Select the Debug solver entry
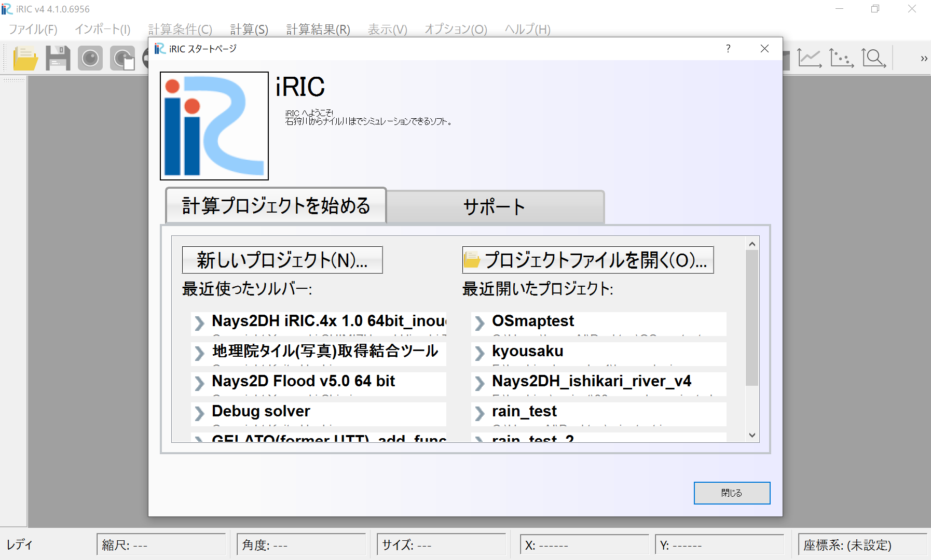 [319, 414]
